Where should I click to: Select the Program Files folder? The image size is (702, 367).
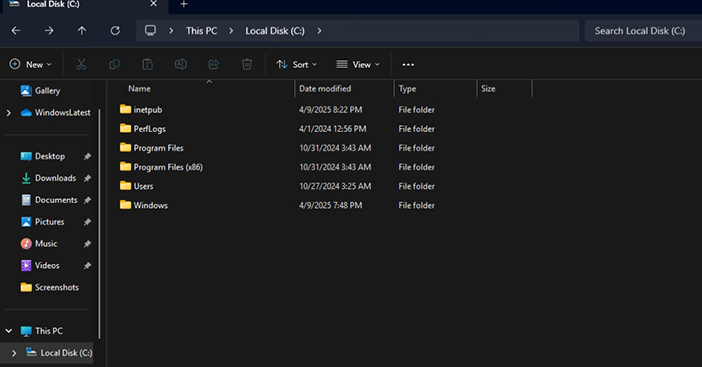click(x=158, y=148)
